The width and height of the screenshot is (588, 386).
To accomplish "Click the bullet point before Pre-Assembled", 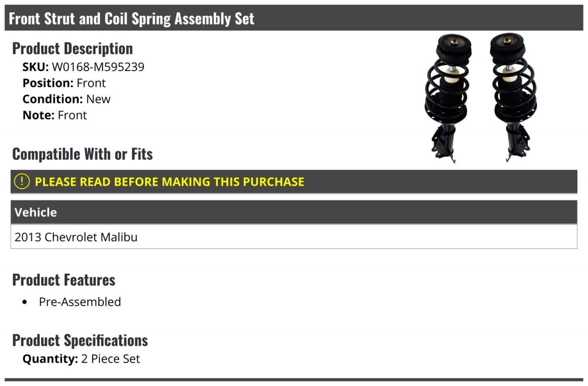I will (x=25, y=302).
